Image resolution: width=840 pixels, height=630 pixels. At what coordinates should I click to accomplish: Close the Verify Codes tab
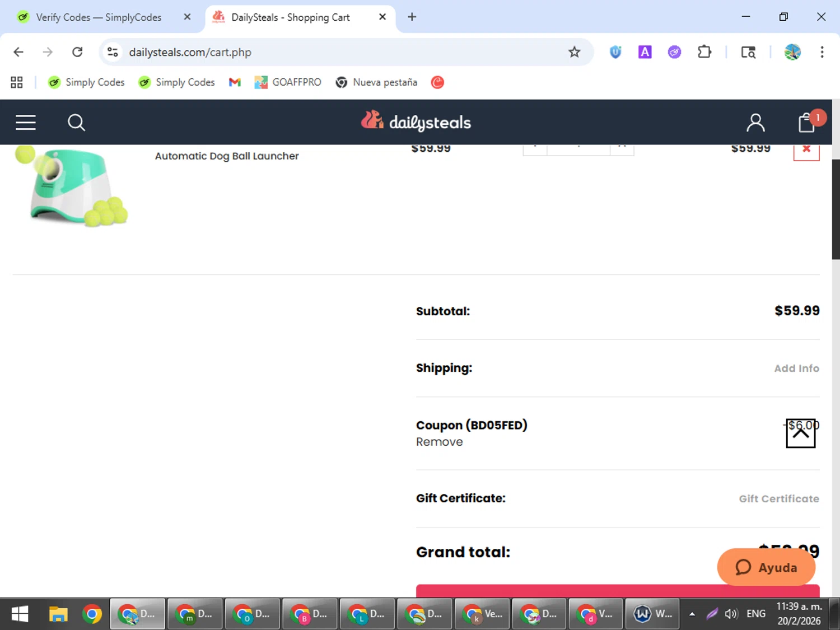[x=187, y=17]
